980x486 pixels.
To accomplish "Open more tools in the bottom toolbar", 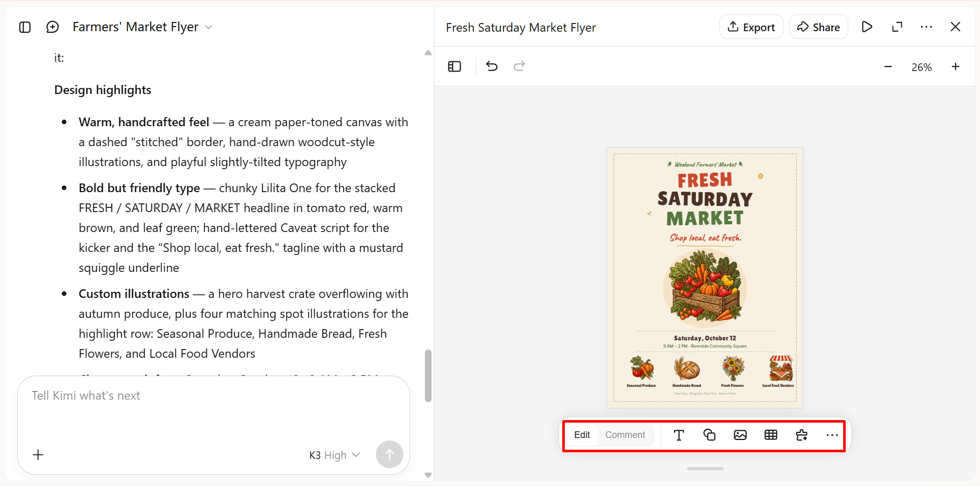I will pos(832,435).
